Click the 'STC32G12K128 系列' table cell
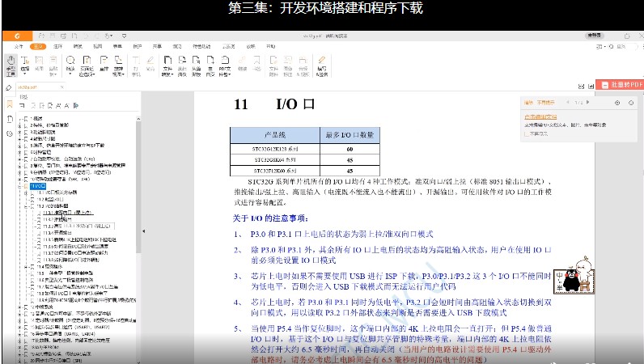Viewport: 644px width, 364px height. coord(275,149)
